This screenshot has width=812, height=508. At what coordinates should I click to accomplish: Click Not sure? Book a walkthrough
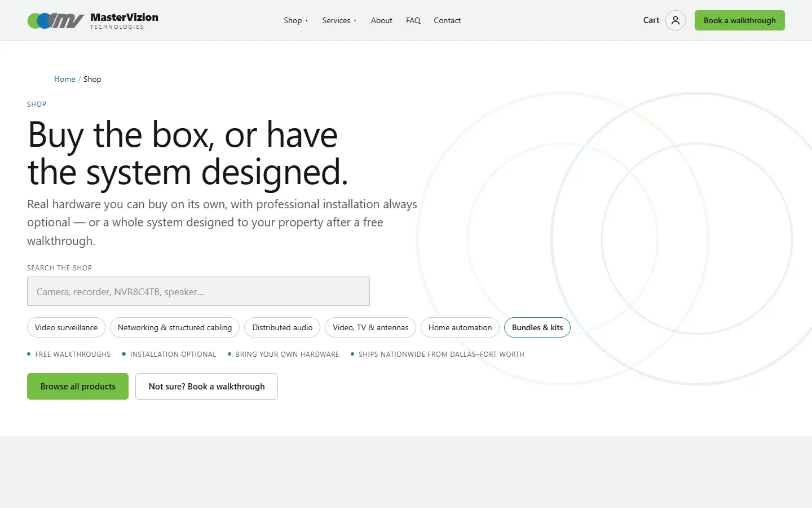coord(206,387)
